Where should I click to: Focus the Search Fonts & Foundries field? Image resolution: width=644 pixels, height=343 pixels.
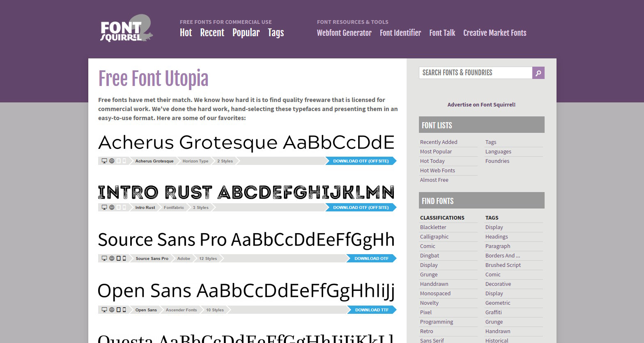click(x=476, y=73)
